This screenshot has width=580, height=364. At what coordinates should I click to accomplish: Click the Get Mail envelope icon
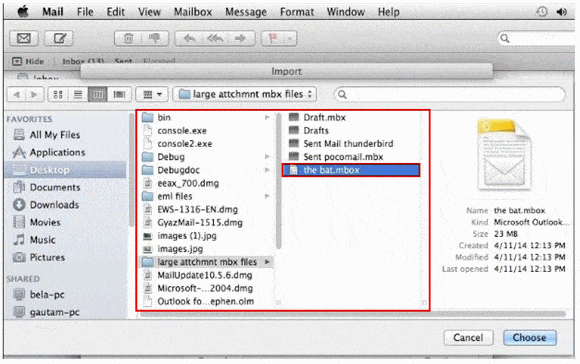[x=24, y=38]
